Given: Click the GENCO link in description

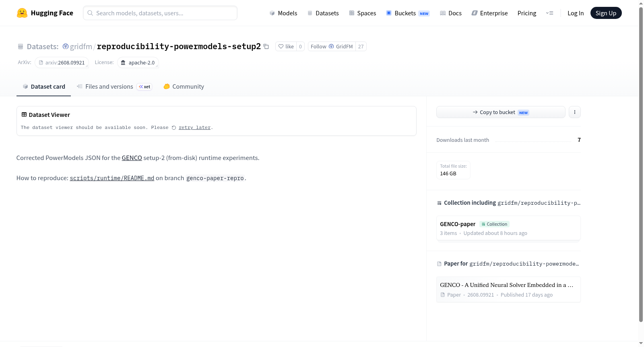Looking at the screenshot, I should click(x=132, y=158).
